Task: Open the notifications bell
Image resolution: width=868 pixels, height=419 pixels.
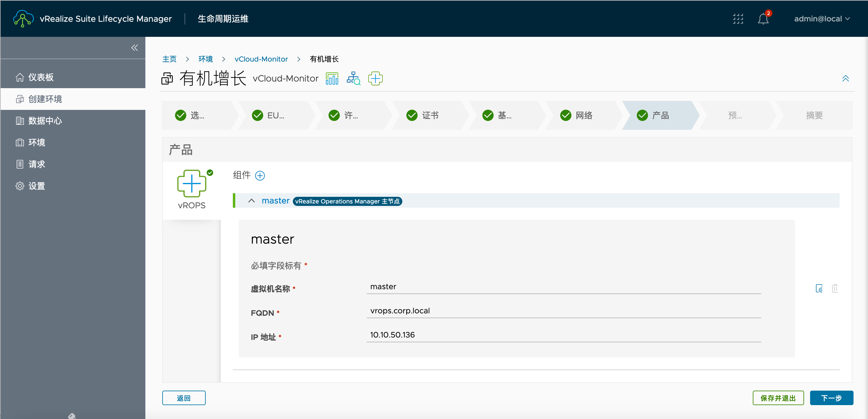Action: (x=763, y=19)
